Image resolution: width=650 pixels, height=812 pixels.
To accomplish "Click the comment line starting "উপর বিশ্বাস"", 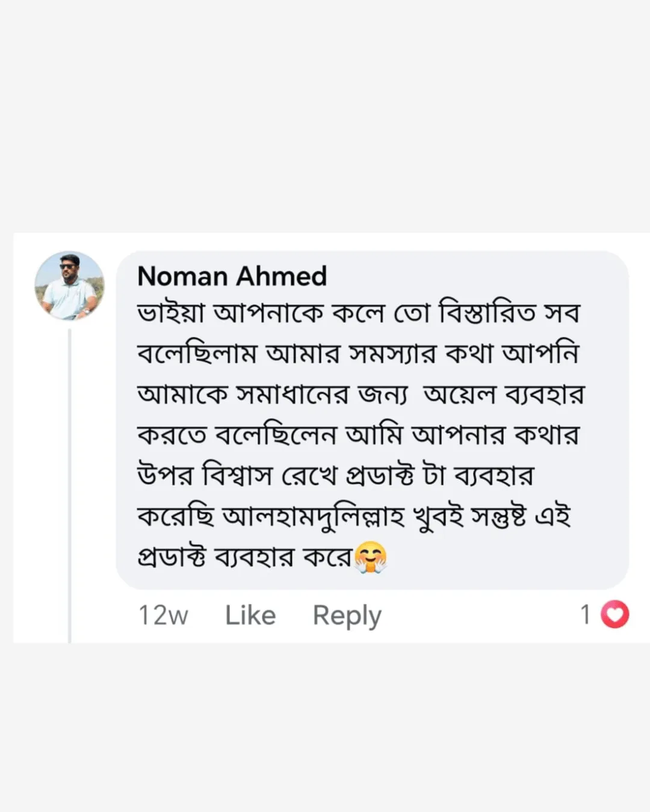I will coord(336,476).
